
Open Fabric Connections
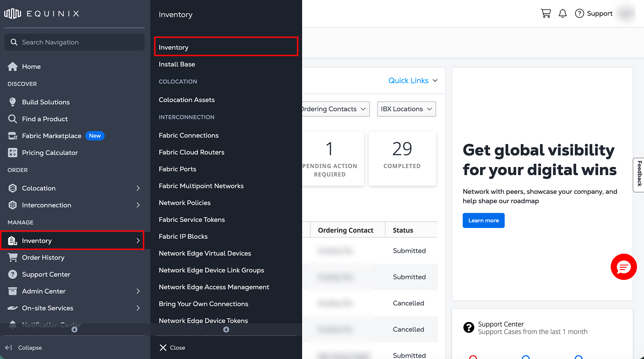coord(189,135)
